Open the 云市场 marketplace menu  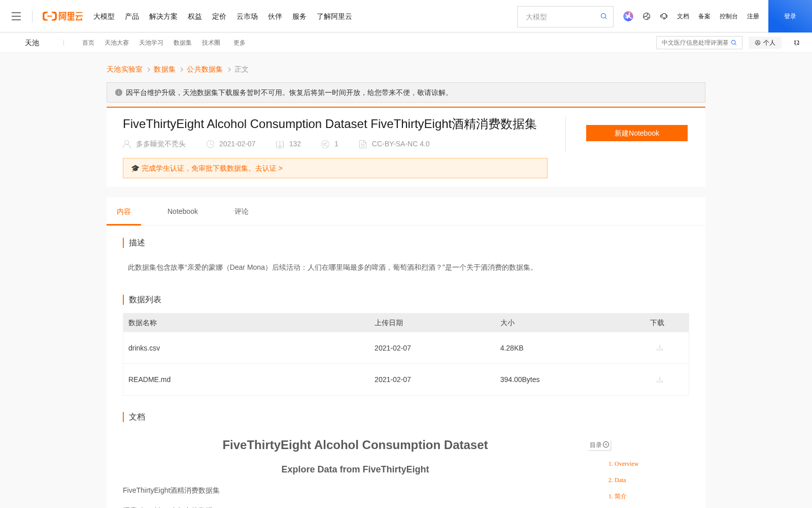(x=247, y=16)
